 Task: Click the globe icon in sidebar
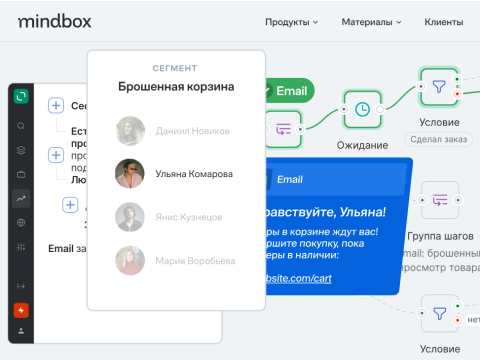(21, 223)
